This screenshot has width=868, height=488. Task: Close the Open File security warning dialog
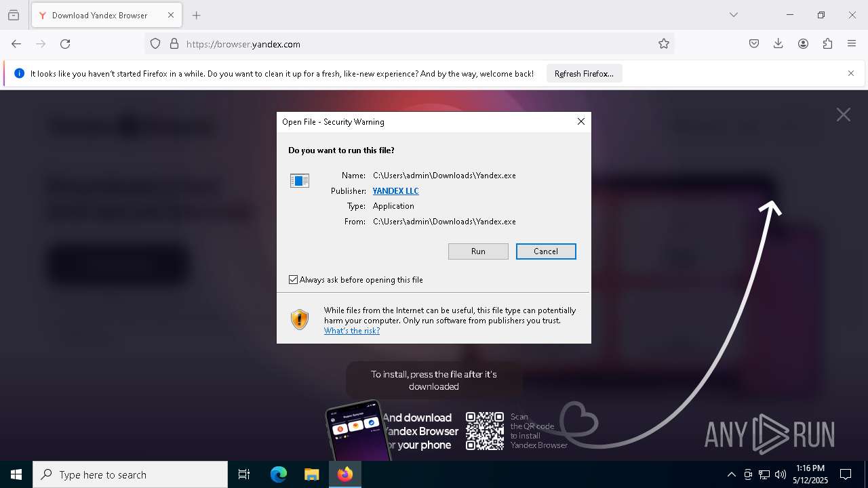[580, 121]
